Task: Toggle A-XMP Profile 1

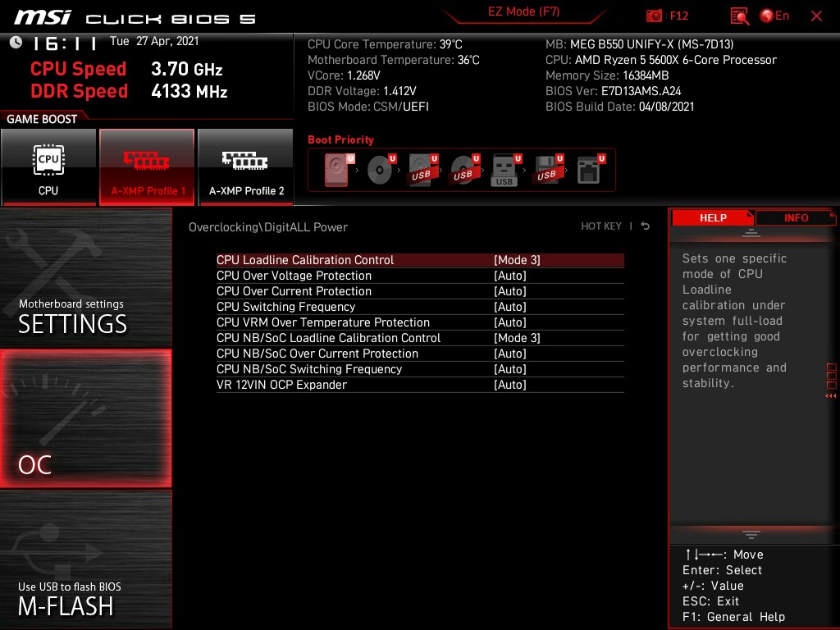Action: pyautogui.click(x=147, y=167)
